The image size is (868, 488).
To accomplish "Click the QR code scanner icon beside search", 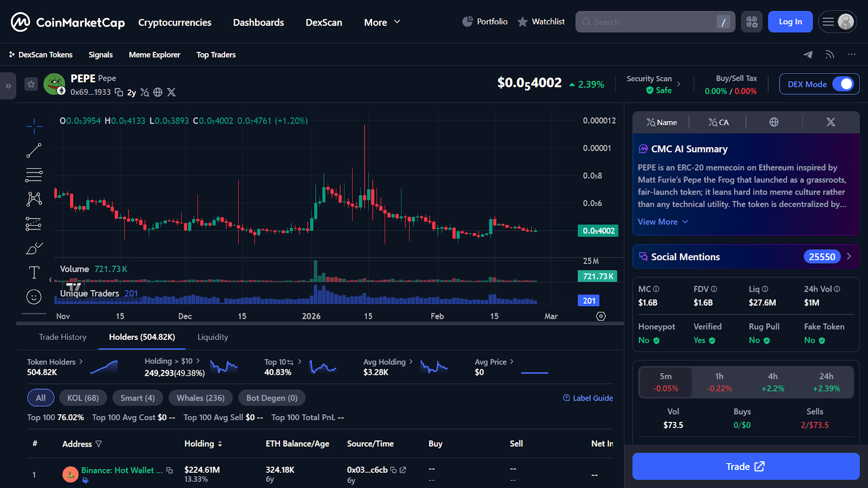I will [751, 22].
